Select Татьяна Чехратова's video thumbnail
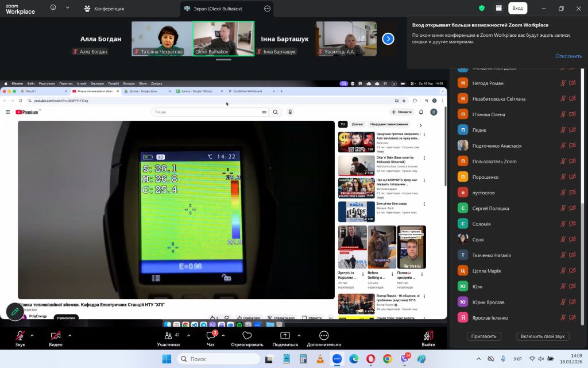Viewport: 588px width, 368px height. [162, 39]
